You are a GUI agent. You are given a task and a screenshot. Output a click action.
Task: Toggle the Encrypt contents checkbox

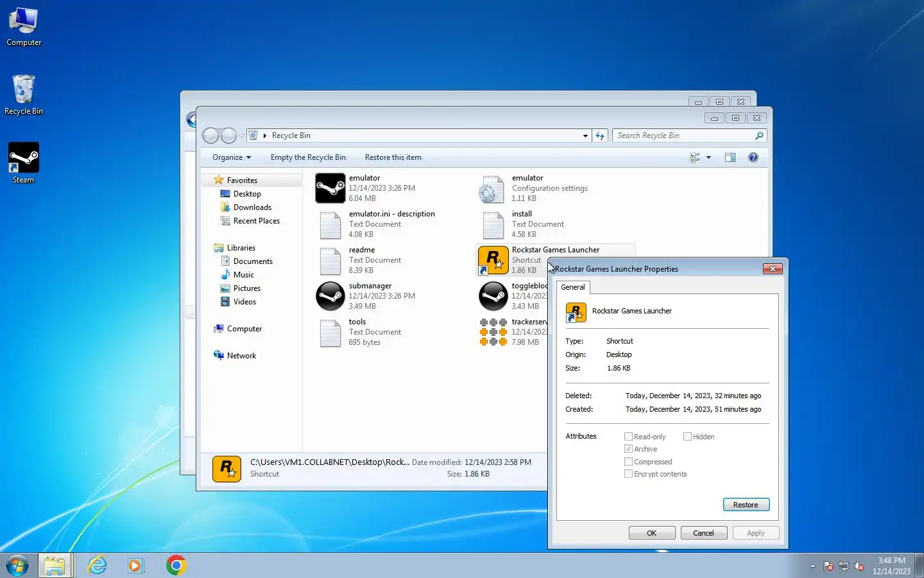(x=629, y=474)
